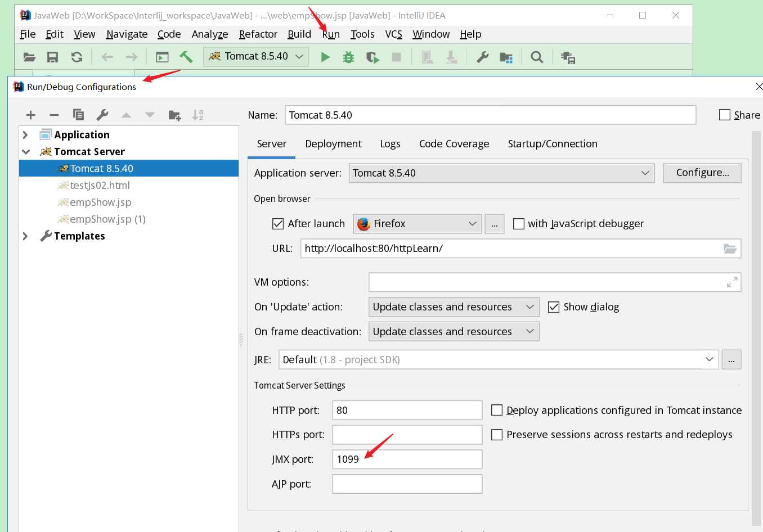Click the AJP port field
This screenshot has height=532, width=763.
(x=407, y=484)
